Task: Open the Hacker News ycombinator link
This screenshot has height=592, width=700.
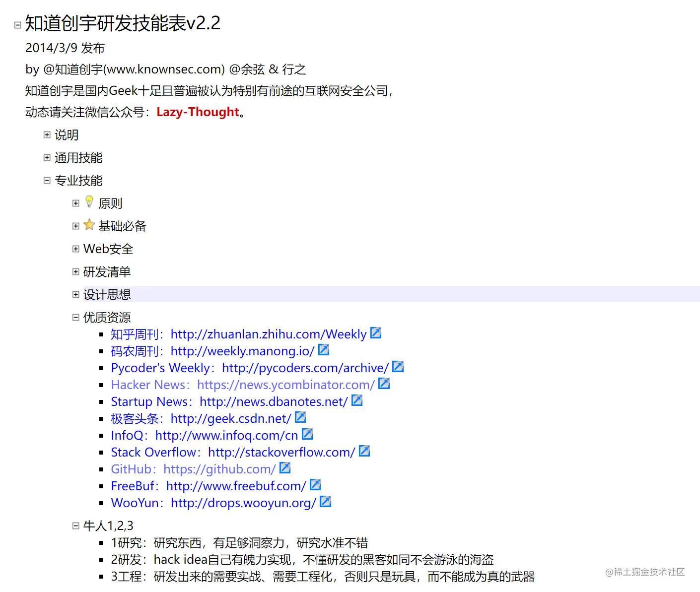Action: click(243, 385)
